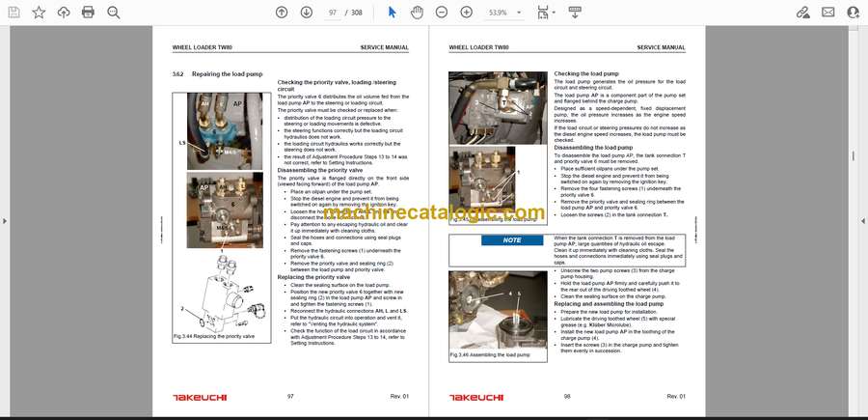Go to the previous page
Screen dimensions: 868x420
point(282,13)
